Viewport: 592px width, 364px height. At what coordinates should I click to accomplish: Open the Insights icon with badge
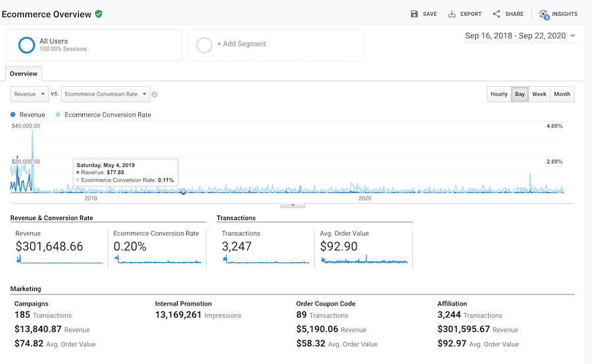[x=544, y=14]
